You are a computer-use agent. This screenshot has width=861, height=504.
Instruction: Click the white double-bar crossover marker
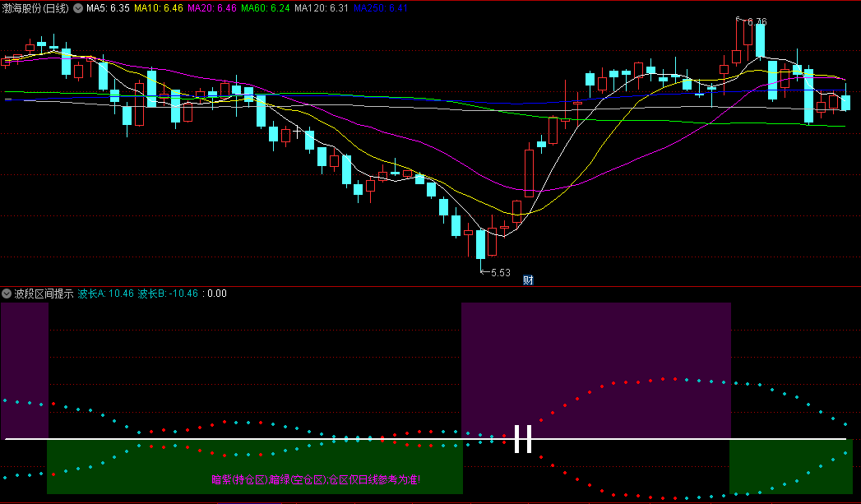point(523,439)
